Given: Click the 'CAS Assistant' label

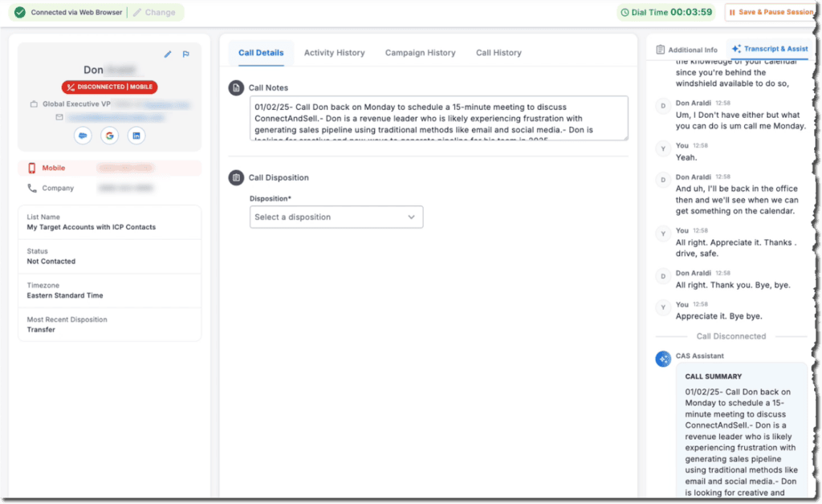Looking at the screenshot, I should click(x=699, y=356).
